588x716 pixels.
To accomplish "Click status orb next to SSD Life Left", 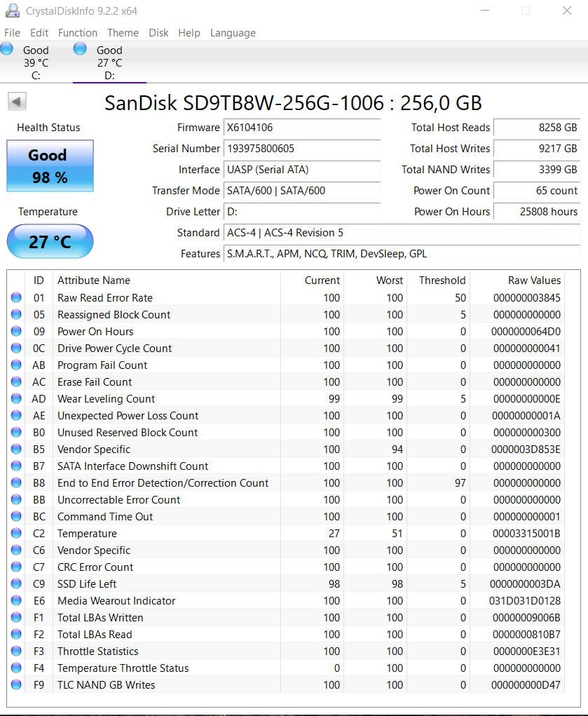I will 16,584.
